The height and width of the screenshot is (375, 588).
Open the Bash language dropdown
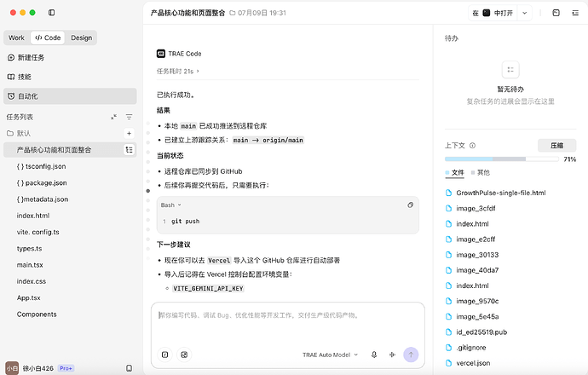coord(171,205)
